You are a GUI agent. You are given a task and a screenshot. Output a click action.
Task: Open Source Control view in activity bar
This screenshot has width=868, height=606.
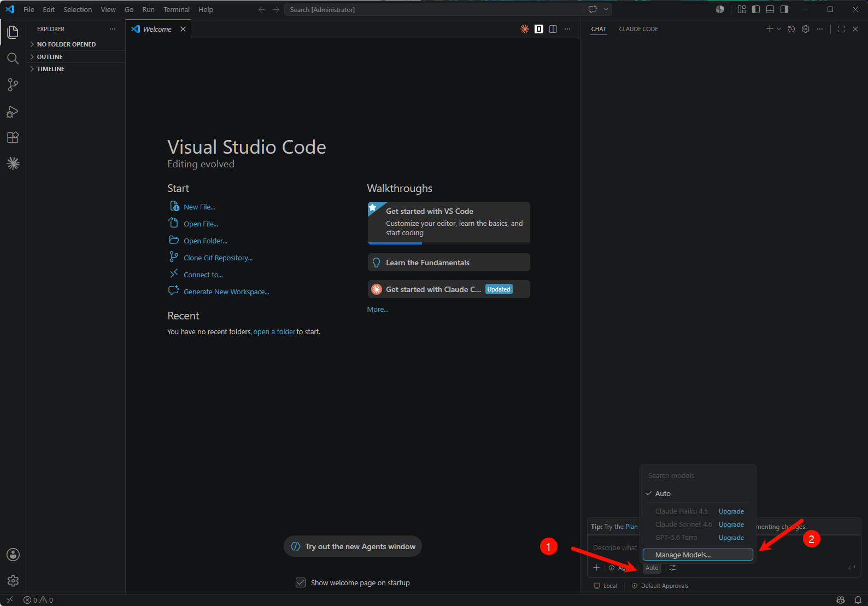(13, 85)
